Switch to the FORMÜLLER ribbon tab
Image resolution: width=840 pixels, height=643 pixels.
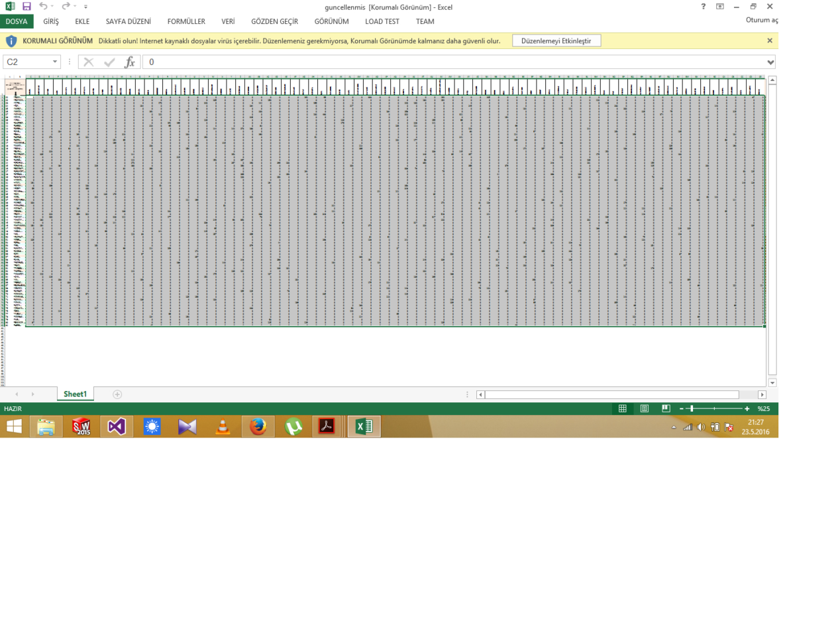click(186, 21)
